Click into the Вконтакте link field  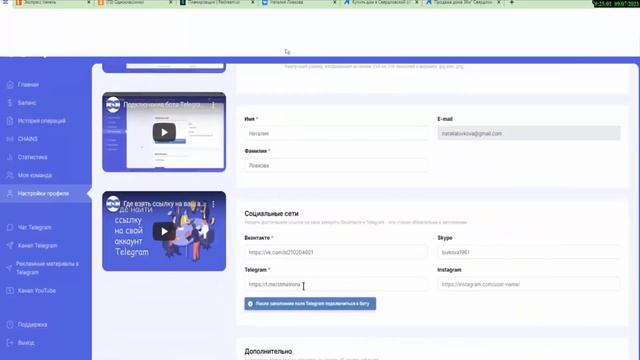point(336,252)
